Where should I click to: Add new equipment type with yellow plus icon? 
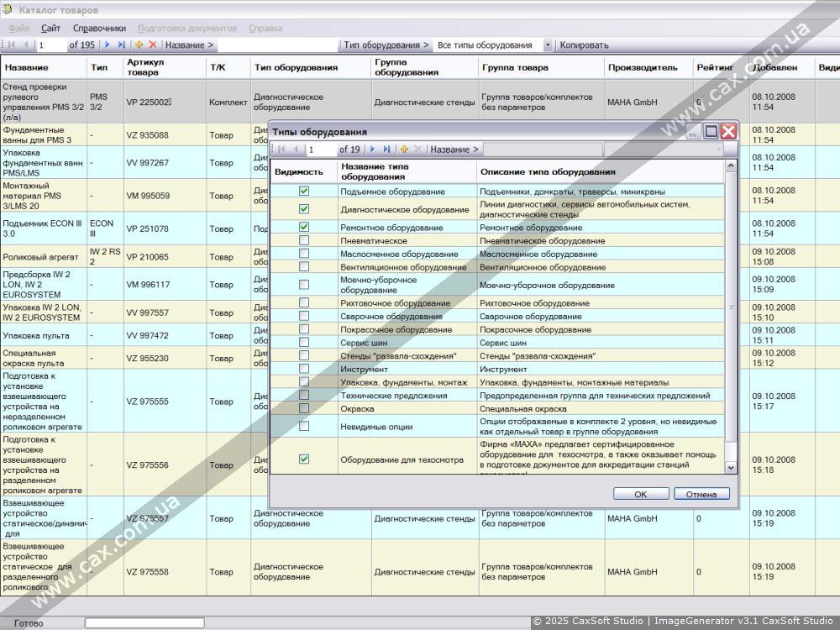coord(404,150)
